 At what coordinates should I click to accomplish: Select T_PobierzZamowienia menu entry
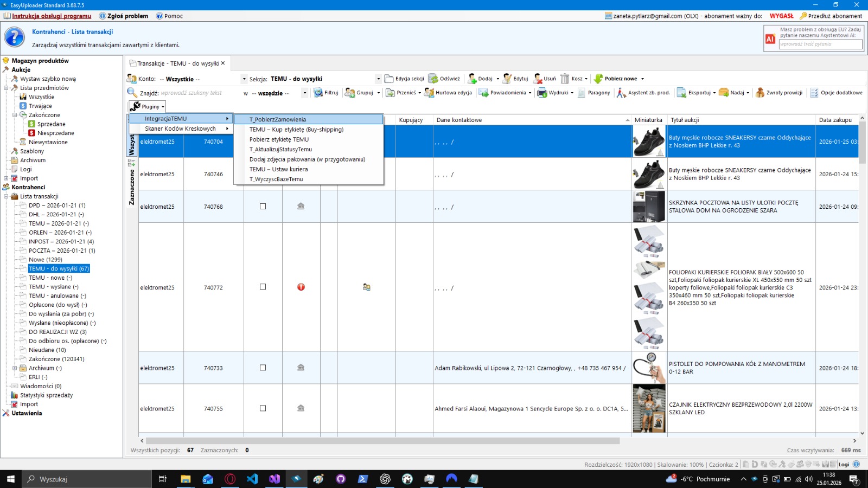pyautogui.click(x=309, y=119)
